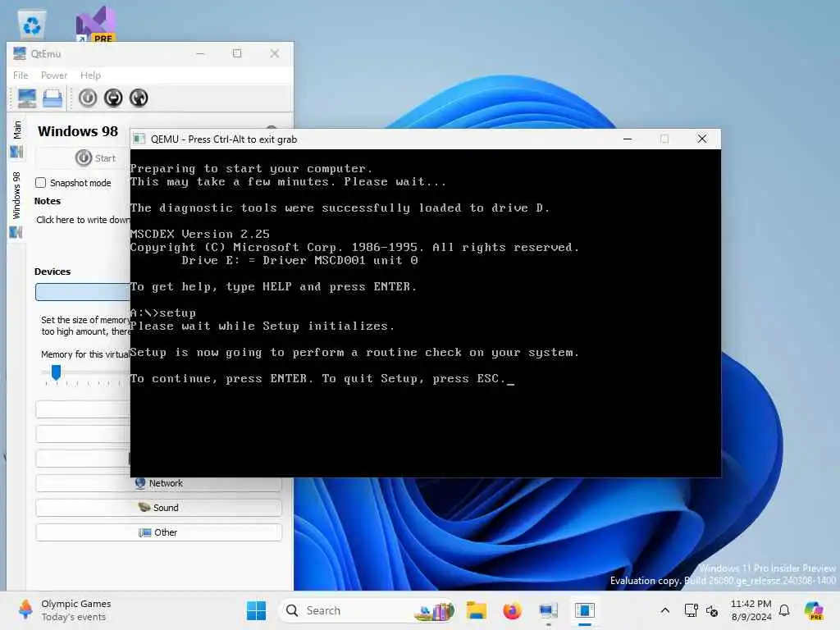Click the QEMU window title bar icon
The image size is (840, 630).
[139, 139]
